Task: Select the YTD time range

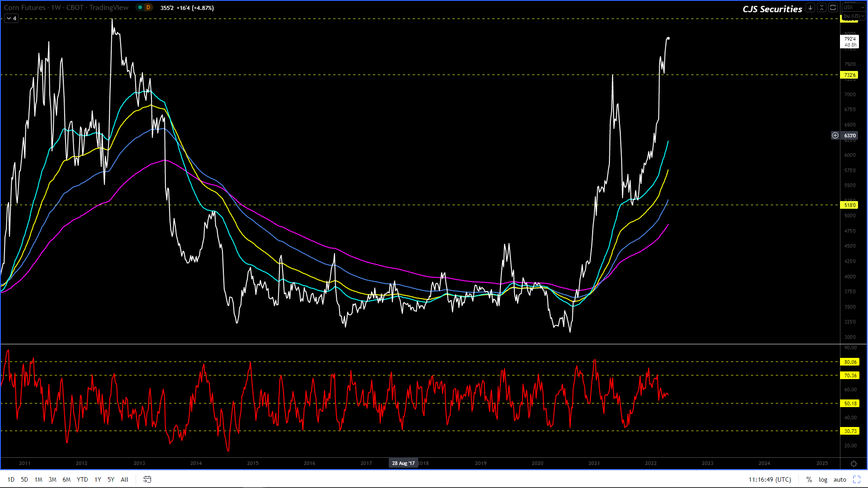Action: tap(82, 479)
